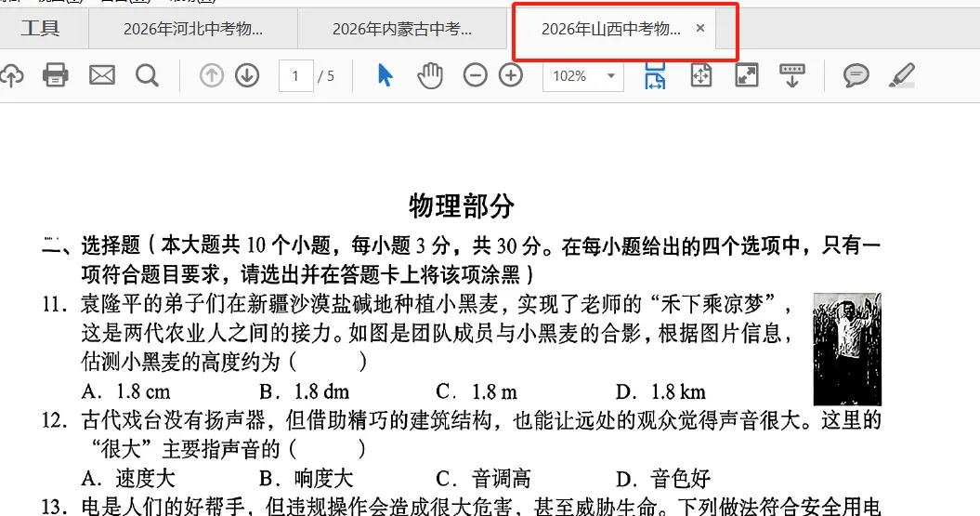Send file by email envelope icon

pos(102,75)
